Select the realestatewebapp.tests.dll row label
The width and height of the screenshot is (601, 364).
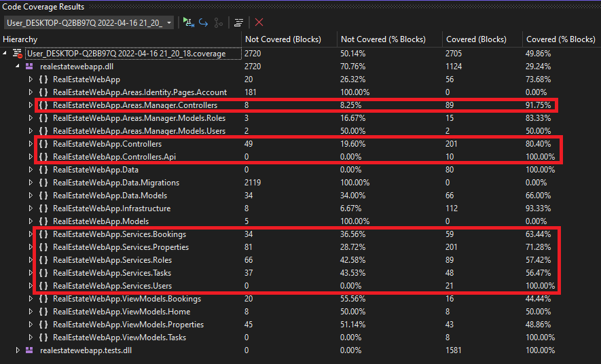click(86, 350)
